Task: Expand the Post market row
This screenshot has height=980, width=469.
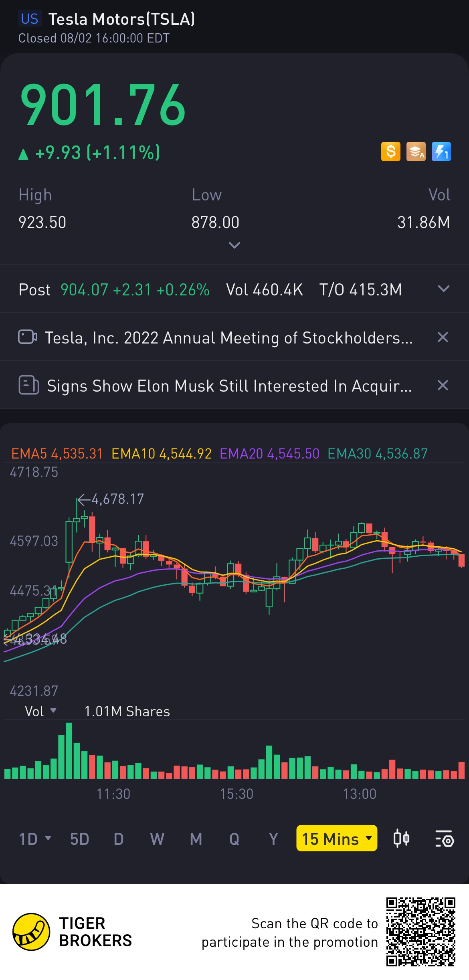Action: coord(443,289)
